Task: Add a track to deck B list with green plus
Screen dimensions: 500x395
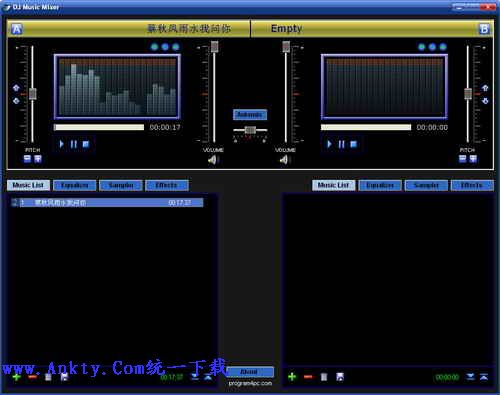Action: point(292,377)
